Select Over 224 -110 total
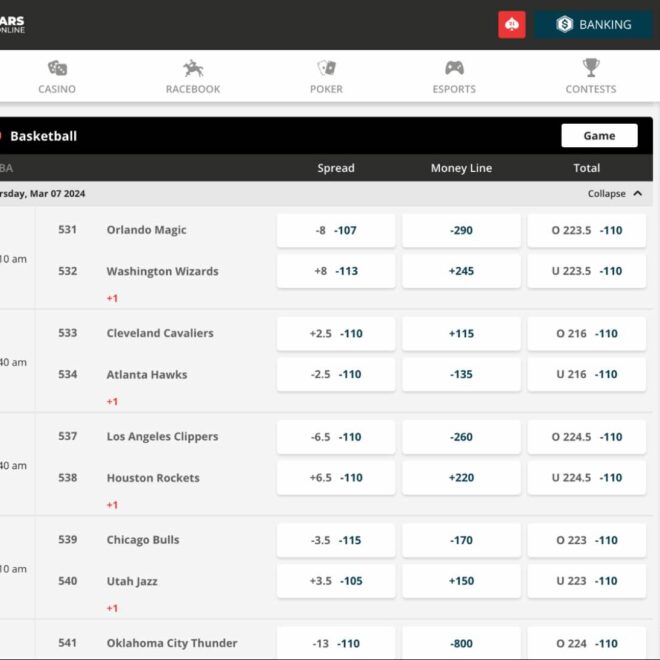660x660 pixels. click(x=587, y=643)
